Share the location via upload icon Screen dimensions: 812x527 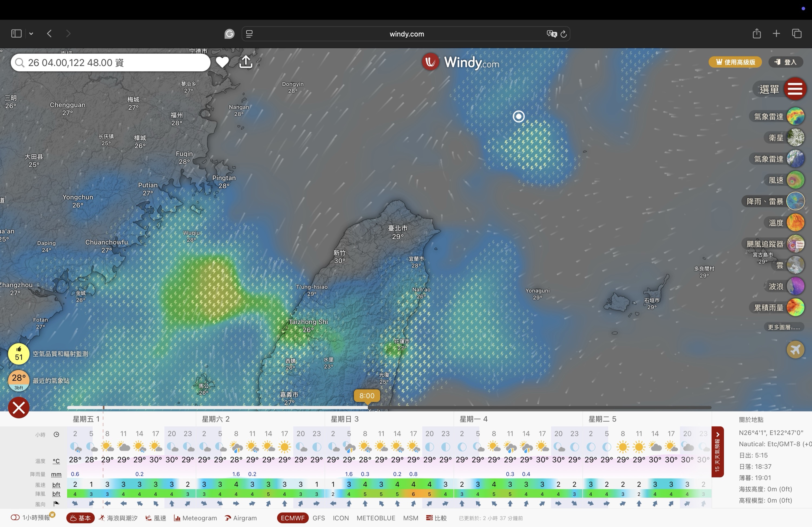pos(246,62)
